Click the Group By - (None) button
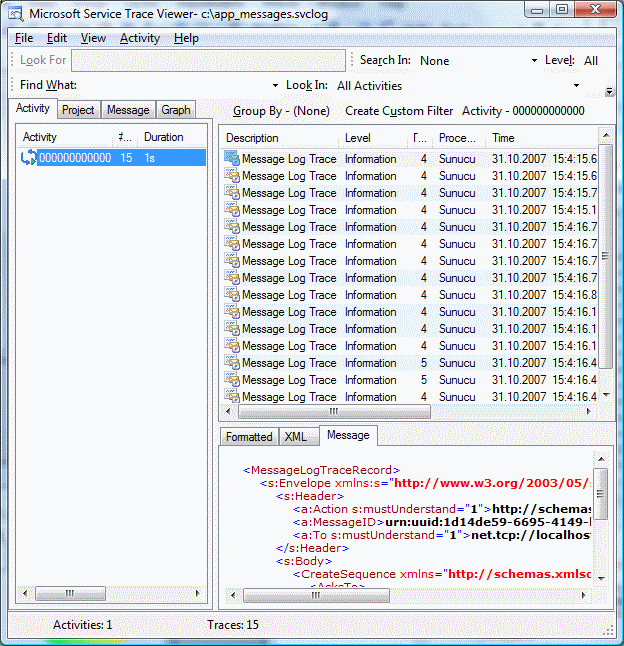Image resolution: width=624 pixels, height=646 pixels. (x=281, y=111)
